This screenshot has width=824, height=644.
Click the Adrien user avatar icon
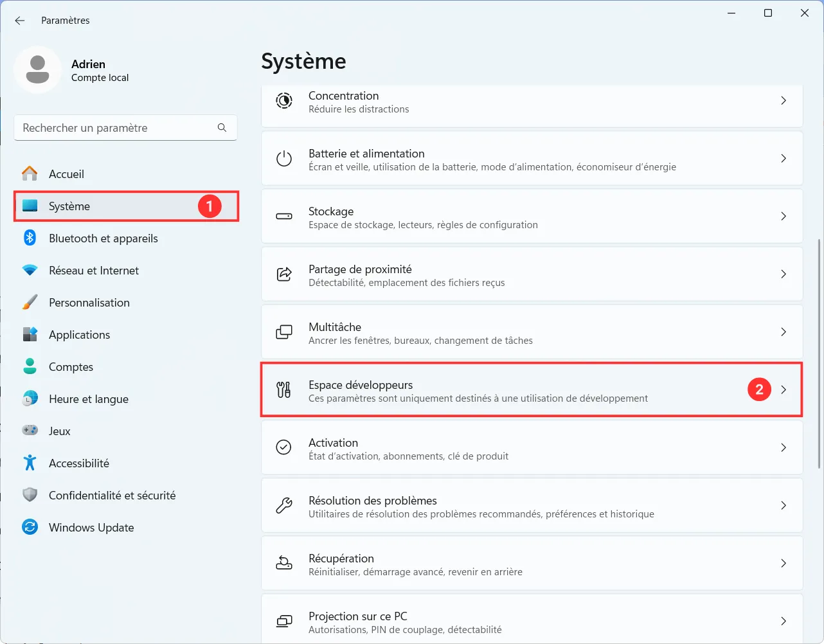click(x=37, y=69)
